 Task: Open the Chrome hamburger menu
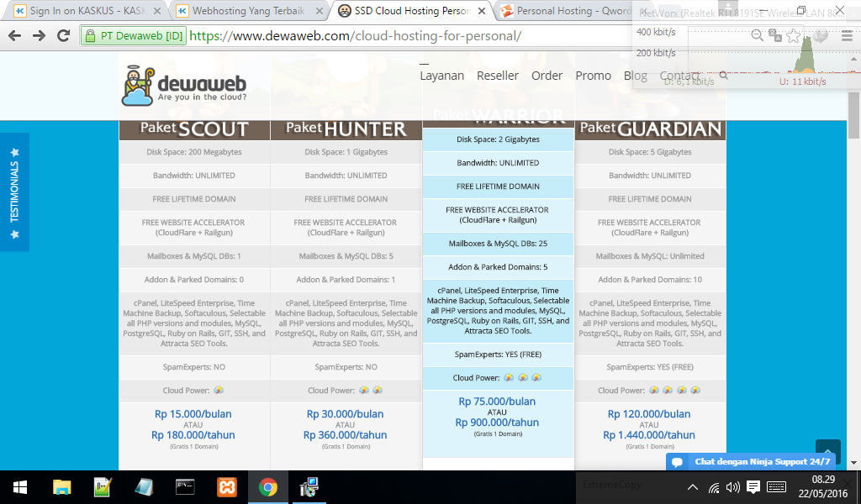(x=848, y=36)
